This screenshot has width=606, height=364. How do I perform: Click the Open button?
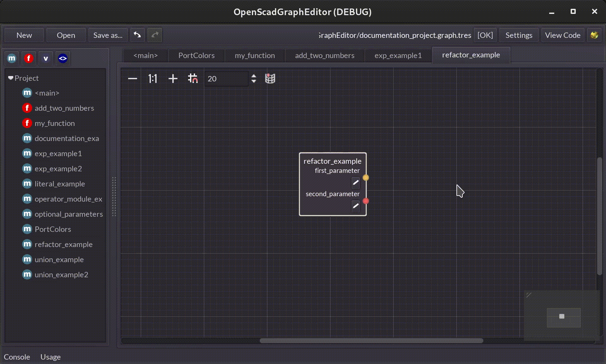pyautogui.click(x=66, y=35)
